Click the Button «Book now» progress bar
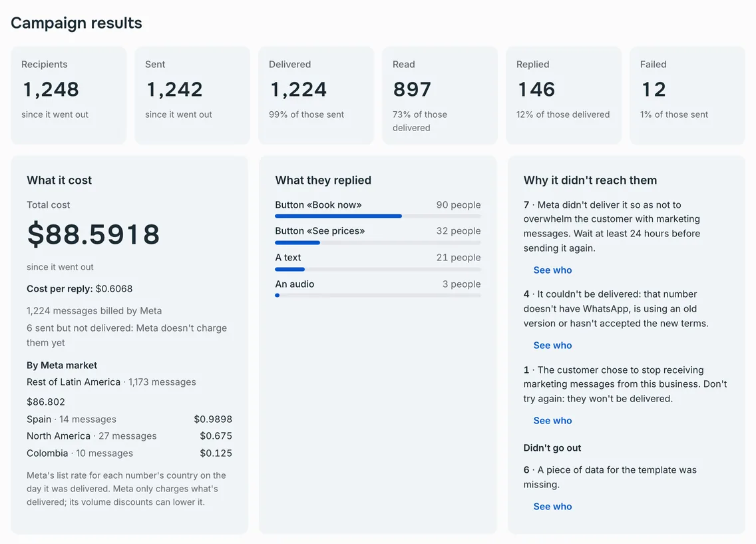This screenshot has width=756, height=544. [377, 216]
